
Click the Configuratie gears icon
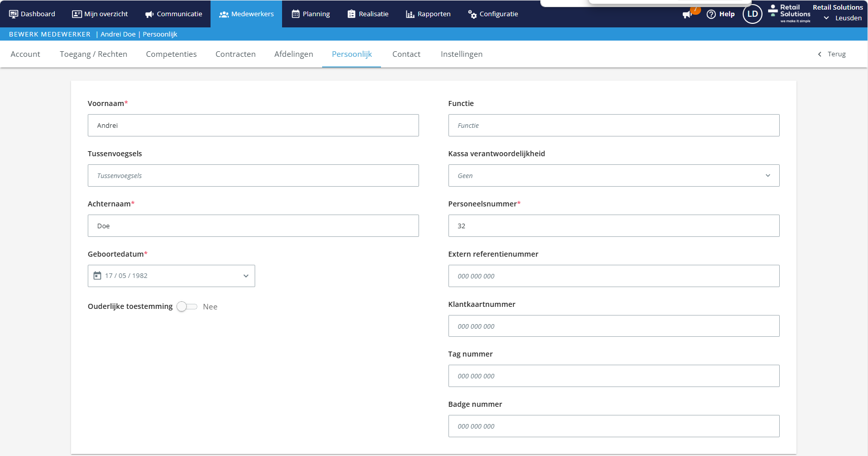tap(472, 14)
